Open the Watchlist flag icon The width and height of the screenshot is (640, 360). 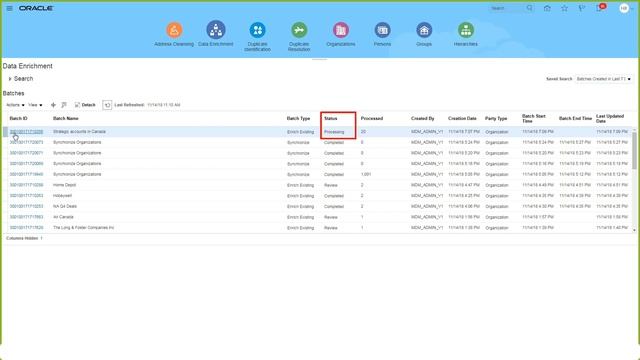pyautogui.click(x=582, y=8)
